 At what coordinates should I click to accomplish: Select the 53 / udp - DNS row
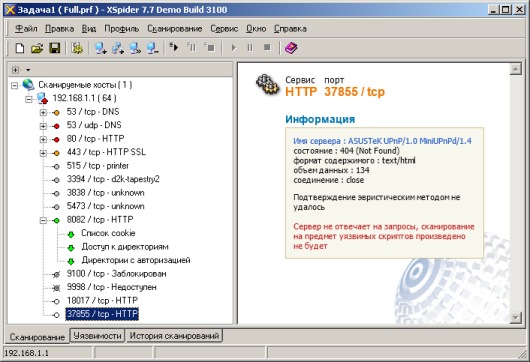click(94, 125)
